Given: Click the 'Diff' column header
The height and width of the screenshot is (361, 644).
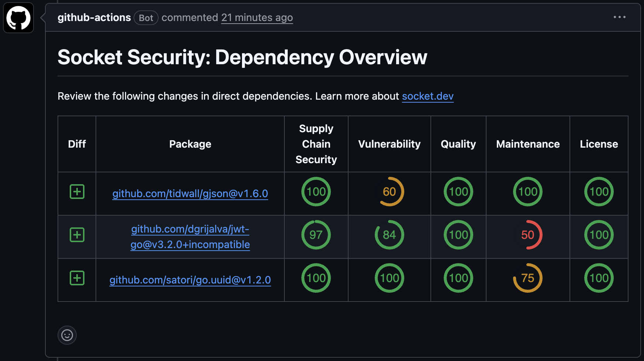Looking at the screenshot, I should tap(77, 144).
